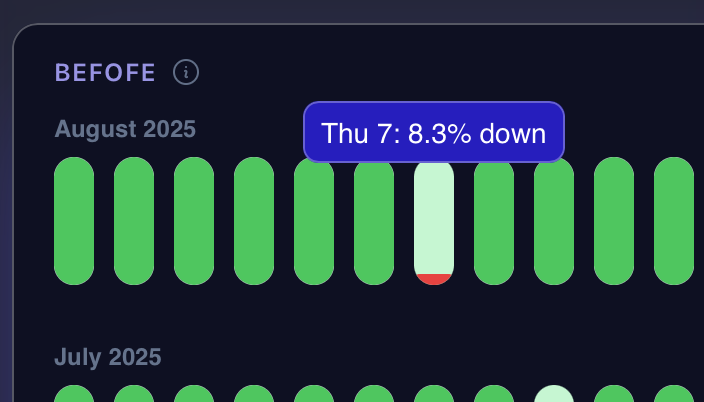Click the eighth August 2025 uptime bar
This screenshot has width=704, height=402.
494,221
